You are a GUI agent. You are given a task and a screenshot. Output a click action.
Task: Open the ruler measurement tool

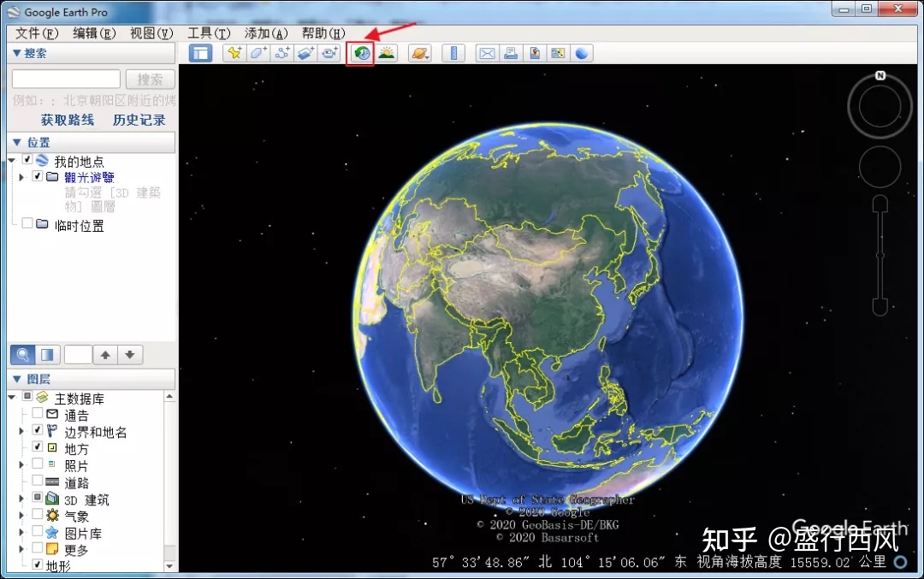pos(453,54)
